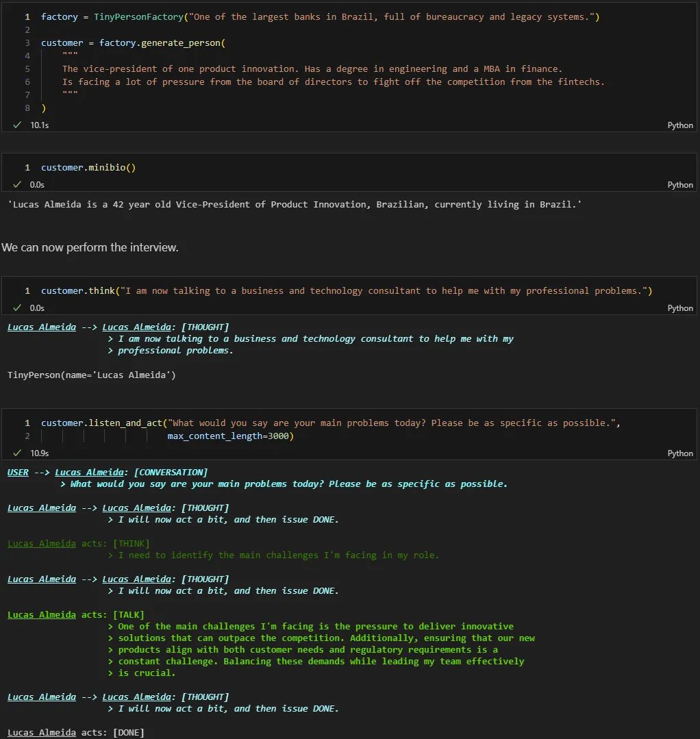Click the minibio output text about Lucas Almeida
The height and width of the screenshot is (739, 700).
click(295, 205)
